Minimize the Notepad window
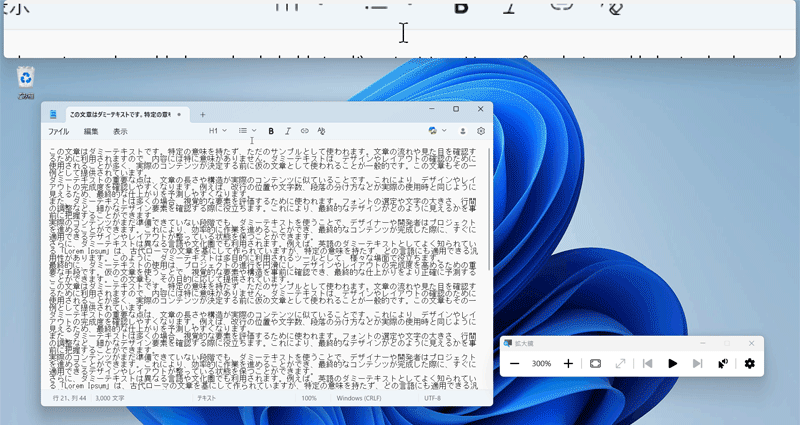This screenshot has height=425, width=800. tap(432, 109)
